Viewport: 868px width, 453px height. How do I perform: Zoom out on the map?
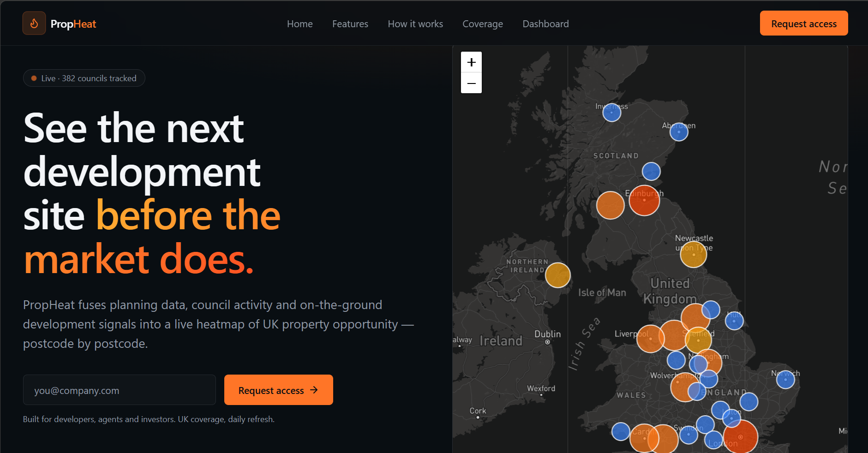pyautogui.click(x=471, y=83)
